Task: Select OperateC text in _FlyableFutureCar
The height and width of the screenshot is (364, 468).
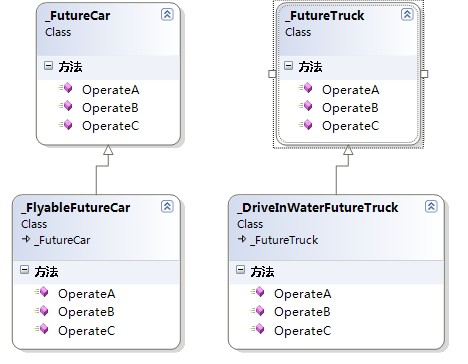Action: (x=87, y=331)
